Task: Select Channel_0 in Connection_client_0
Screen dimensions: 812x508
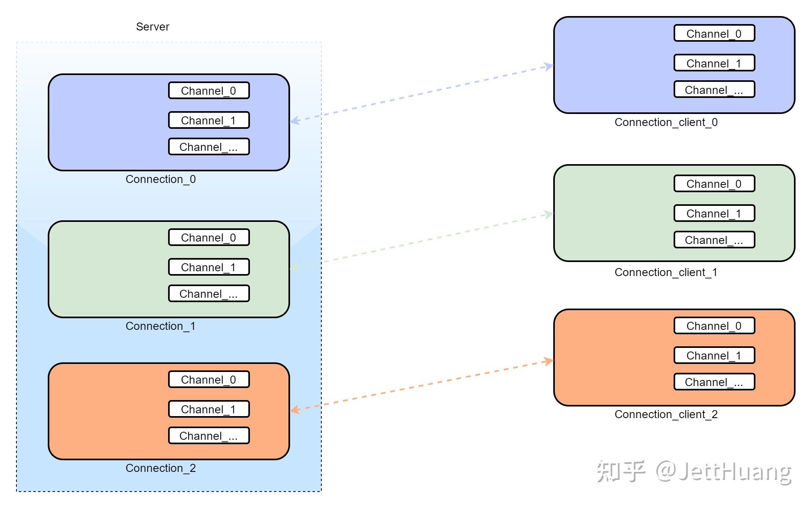Action: pos(714,34)
